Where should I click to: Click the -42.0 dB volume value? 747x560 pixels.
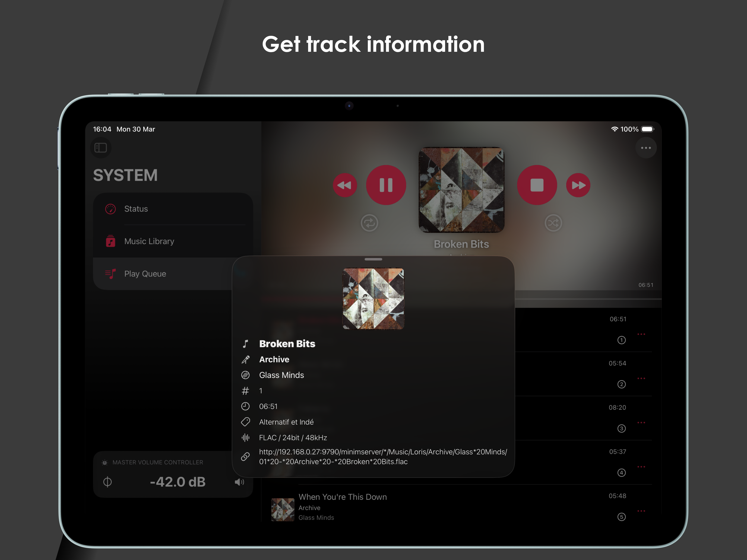178,482
